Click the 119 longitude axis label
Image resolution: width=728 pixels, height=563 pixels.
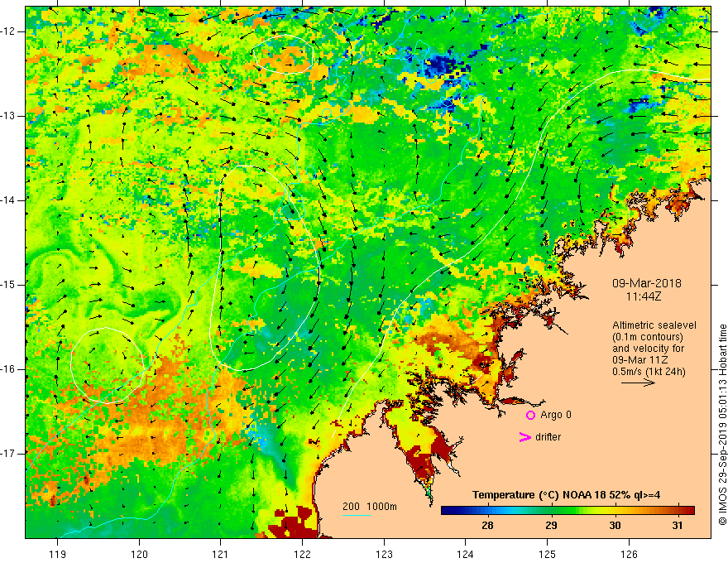point(57,554)
